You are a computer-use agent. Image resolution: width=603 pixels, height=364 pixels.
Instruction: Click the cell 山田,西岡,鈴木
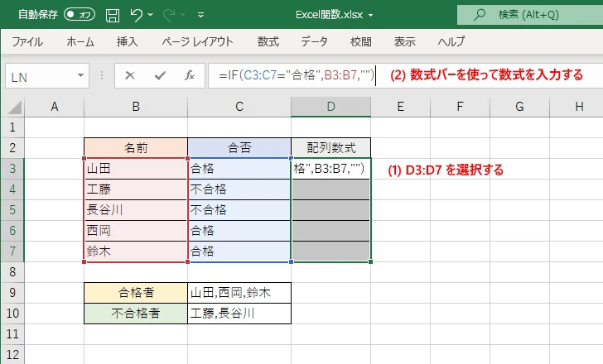[x=239, y=293]
